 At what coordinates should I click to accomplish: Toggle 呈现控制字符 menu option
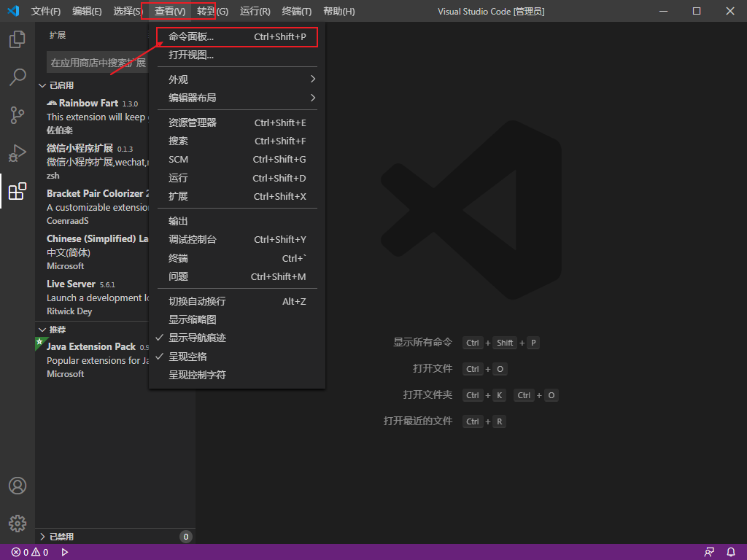pyautogui.click(x=237, y=375)
